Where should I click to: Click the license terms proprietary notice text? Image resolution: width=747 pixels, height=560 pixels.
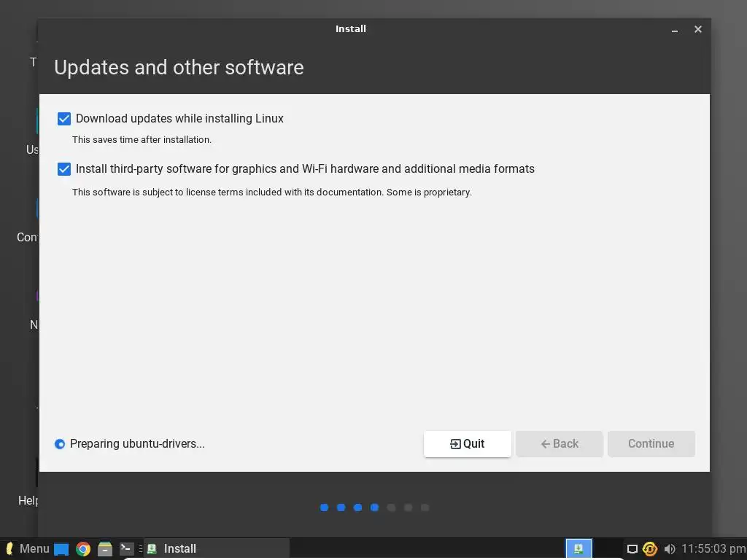click(x=272, y=192)
